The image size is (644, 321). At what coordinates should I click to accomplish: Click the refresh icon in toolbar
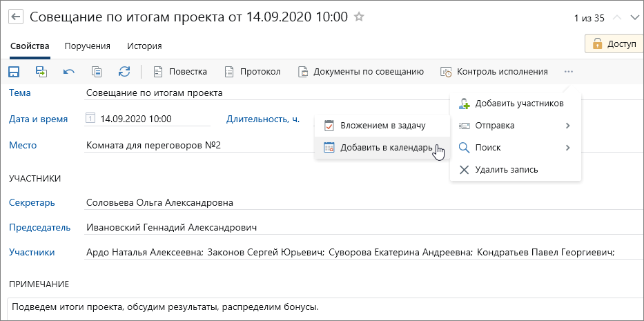click(x=124, y=71)
